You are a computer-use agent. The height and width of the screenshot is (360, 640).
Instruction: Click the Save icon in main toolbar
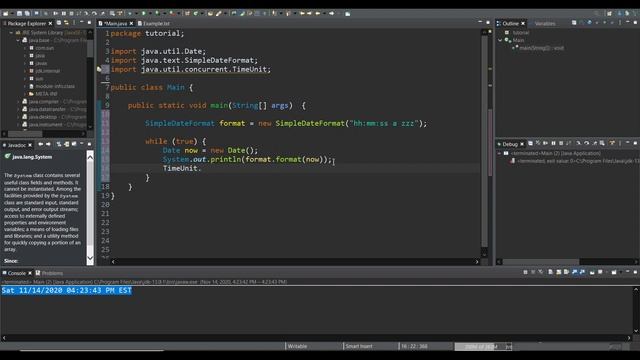[19, 13]
